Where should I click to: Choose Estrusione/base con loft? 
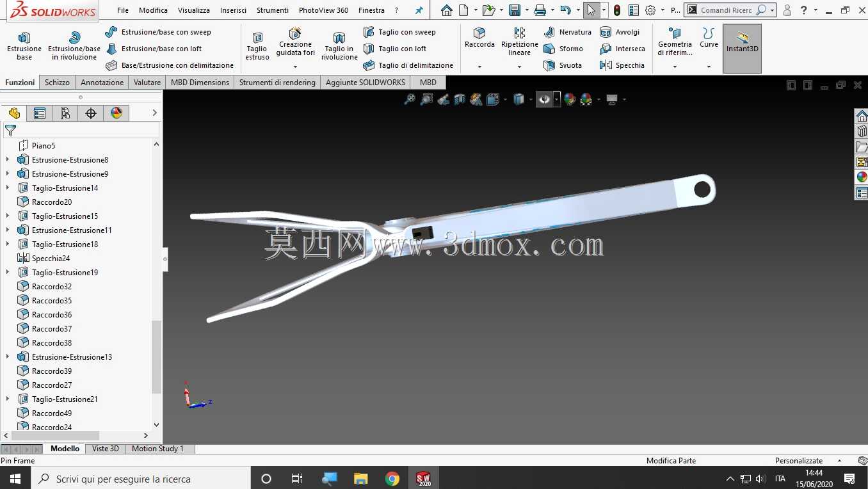tap(154, 49)
